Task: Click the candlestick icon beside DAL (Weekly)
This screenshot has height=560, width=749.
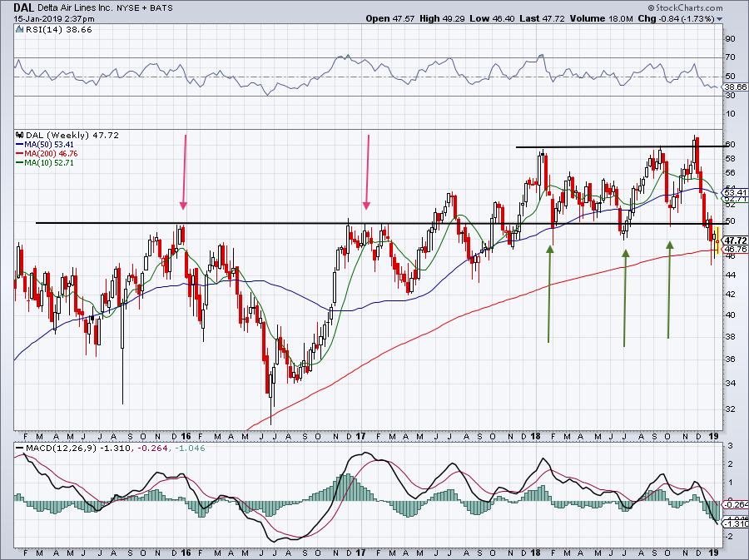Action: (x=20, y=135)
